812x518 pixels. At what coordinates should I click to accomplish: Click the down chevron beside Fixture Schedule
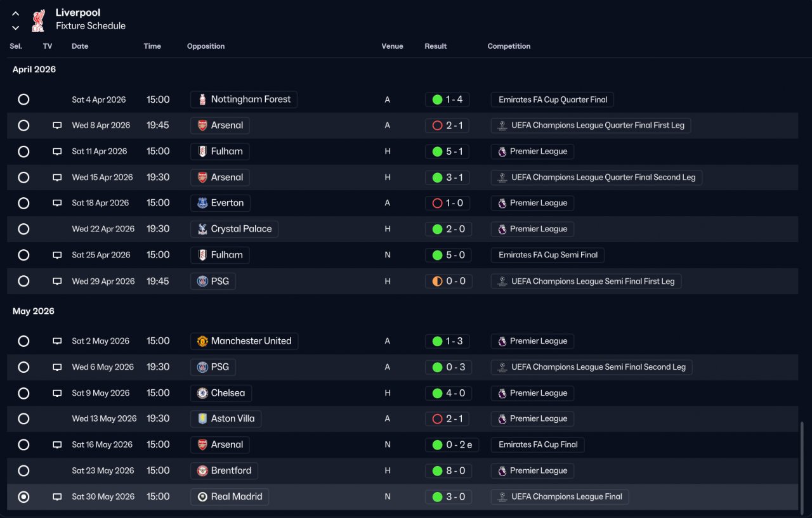click(x=16, y=27)
